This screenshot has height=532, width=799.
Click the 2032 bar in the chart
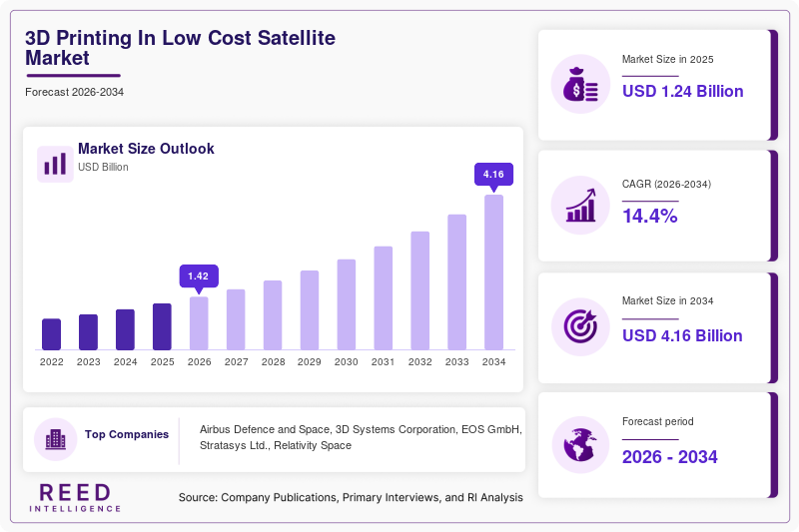(x=419, y=290)
